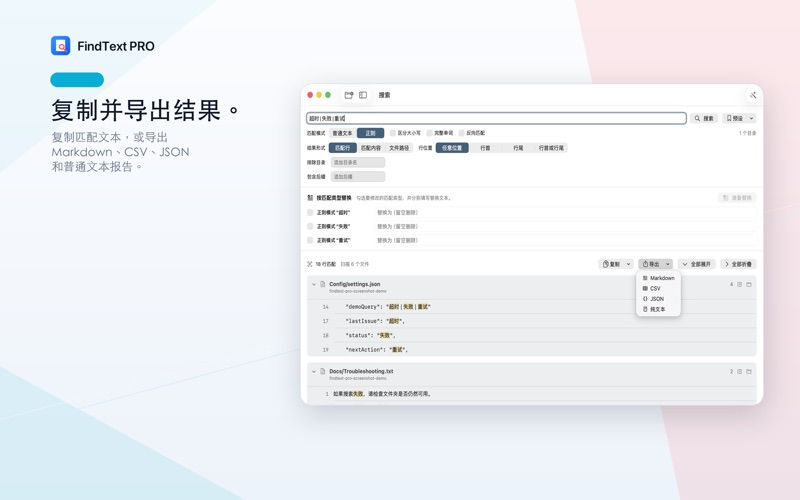
Task: Click in the regex search query field
Action: (x=496, y=118)
